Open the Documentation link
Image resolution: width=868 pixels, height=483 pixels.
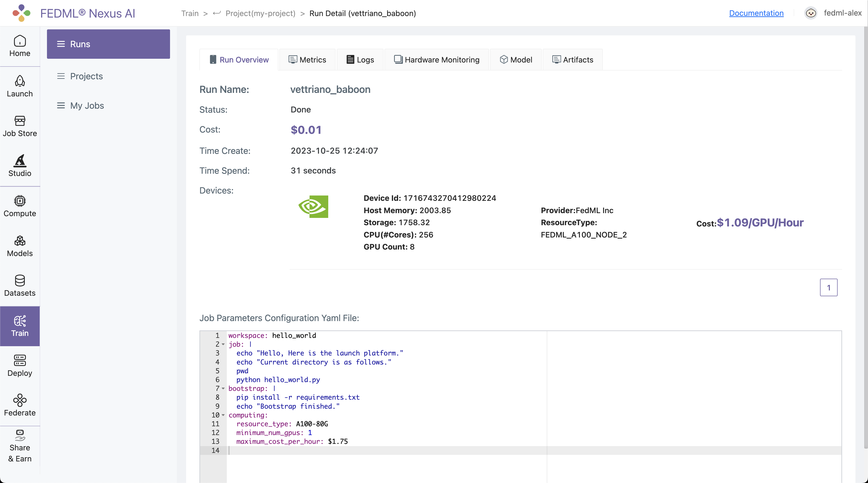tap(756, 13)
